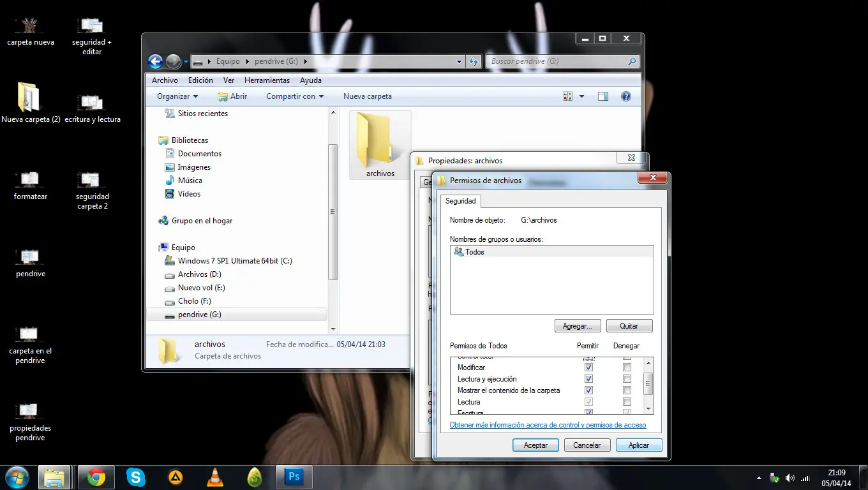Launch VLC media player from taskbar
Image resolution: width=868 pixels, height=490 pixels.
[215, 477]
